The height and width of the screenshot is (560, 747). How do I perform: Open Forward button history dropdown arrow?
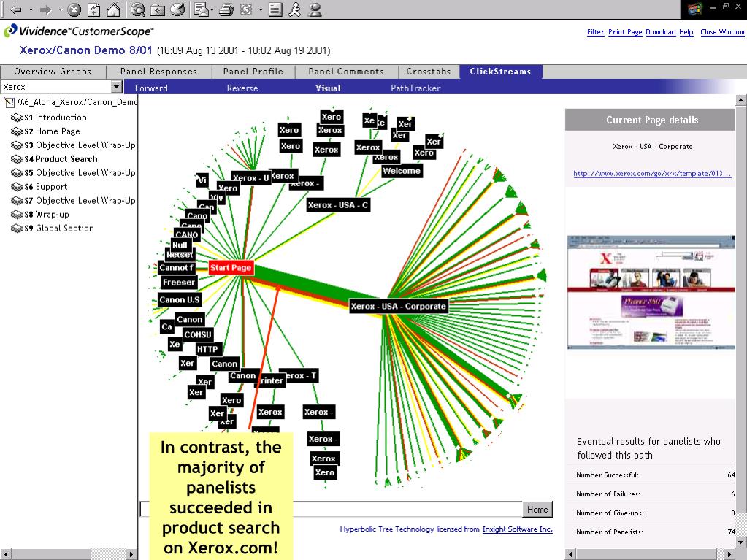[x=60, y=9]
